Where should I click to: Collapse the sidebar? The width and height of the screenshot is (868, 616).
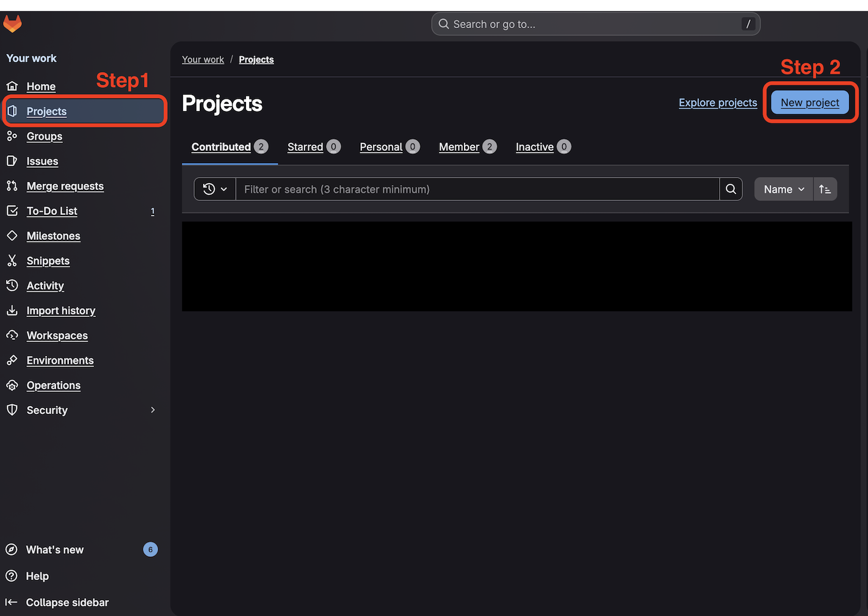[57, 602]
